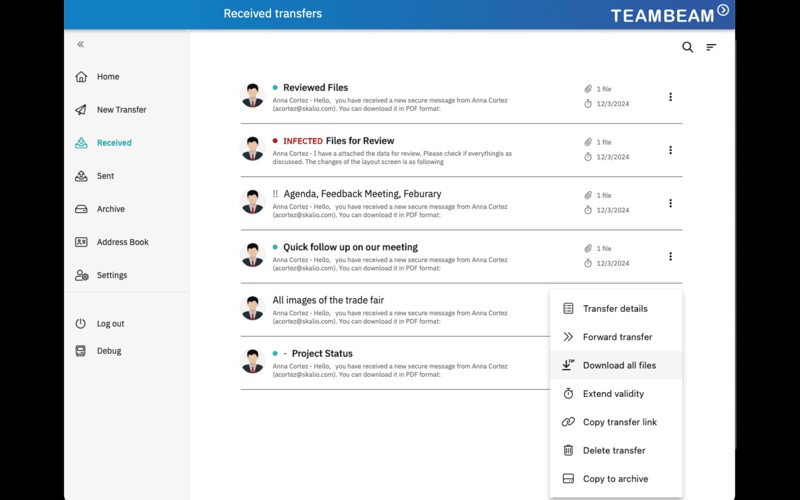800x500 pixels.
Task: Open Sent transfers label
Action: coord(106,176)
